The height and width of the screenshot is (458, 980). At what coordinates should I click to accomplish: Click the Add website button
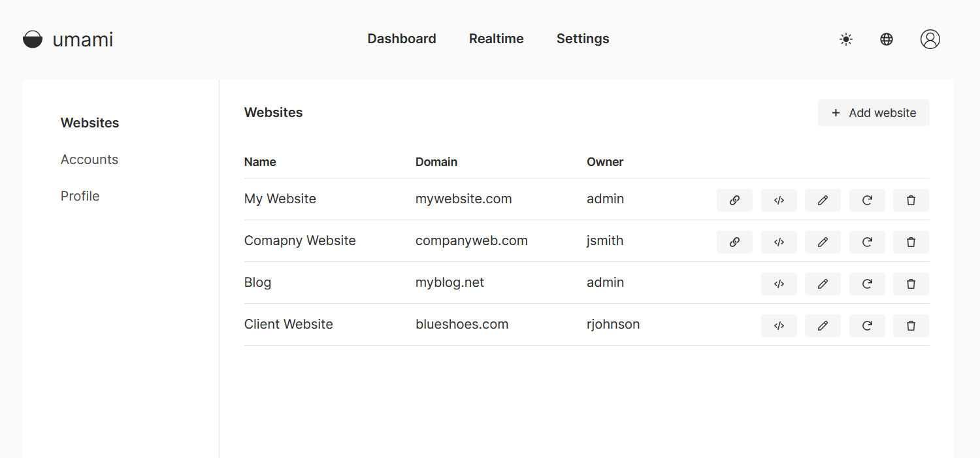[874, 113]
